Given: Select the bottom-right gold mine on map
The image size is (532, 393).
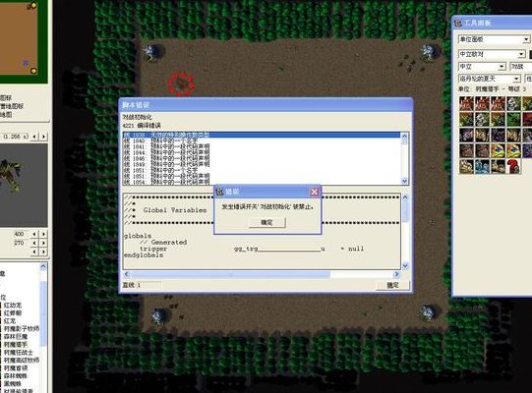Looking at the screenshot, I should tap(428, 312).
